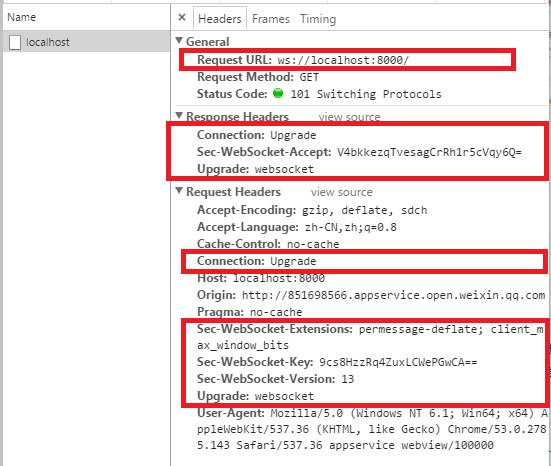The width and height of the screenshot is (551, 466).
Task: Select the Origin weixin.qq.com URL
Action: (x=393, y=295)
